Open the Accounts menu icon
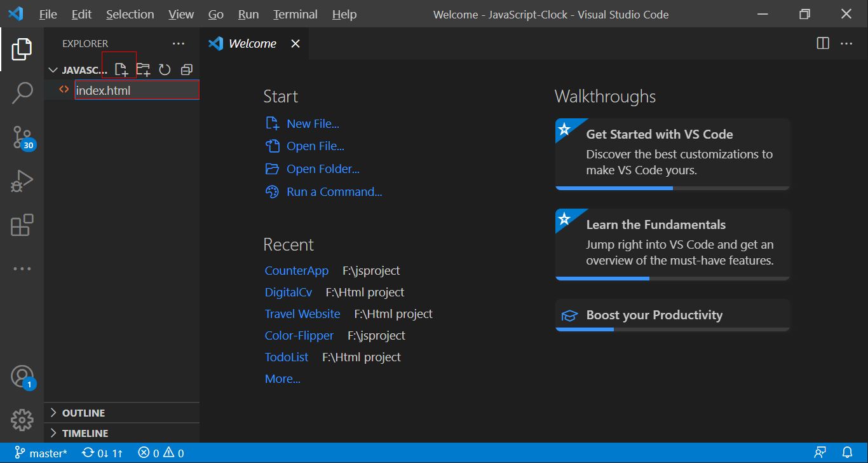868x463 pixels. [23, 377]
